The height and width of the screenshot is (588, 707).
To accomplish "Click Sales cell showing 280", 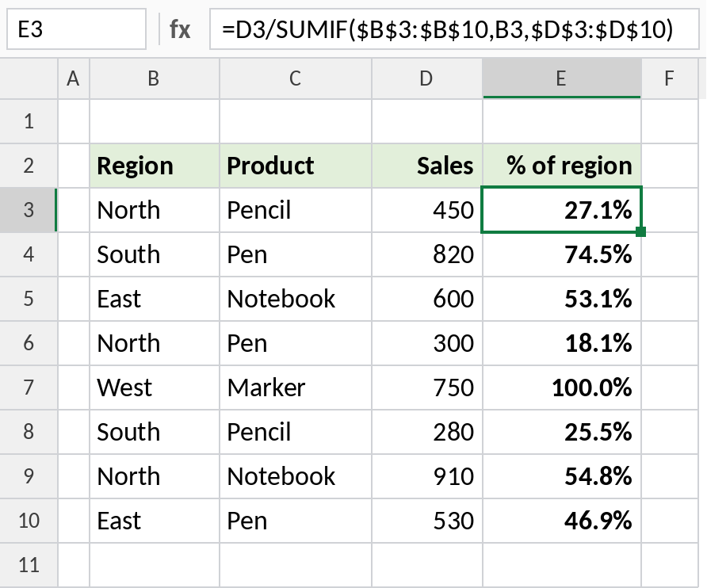I will [x=427, y=432].
